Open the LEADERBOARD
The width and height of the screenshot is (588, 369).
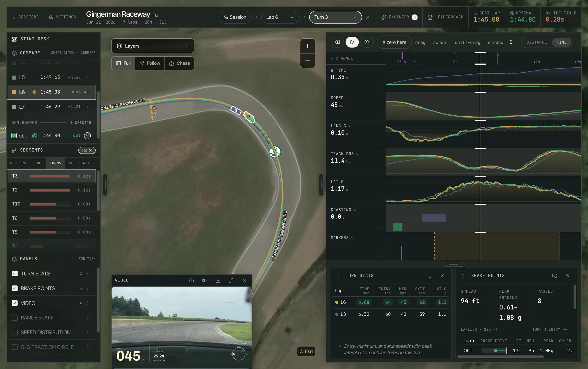(445, 17)
